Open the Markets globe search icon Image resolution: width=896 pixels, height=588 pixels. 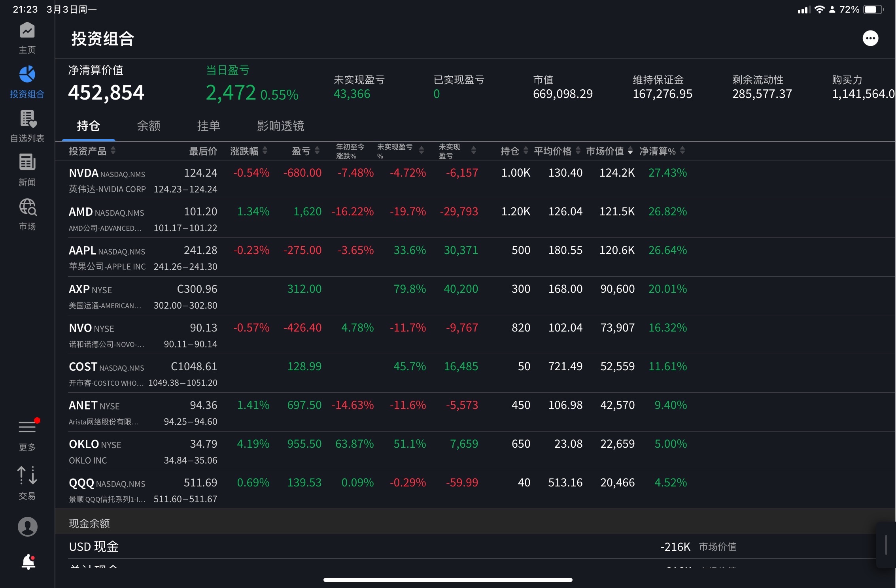coord(27,207)
